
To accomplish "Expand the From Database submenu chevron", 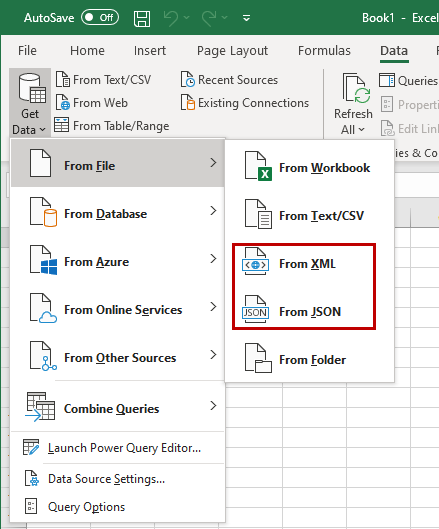I will pyautogui.click(x=213, y=211).
